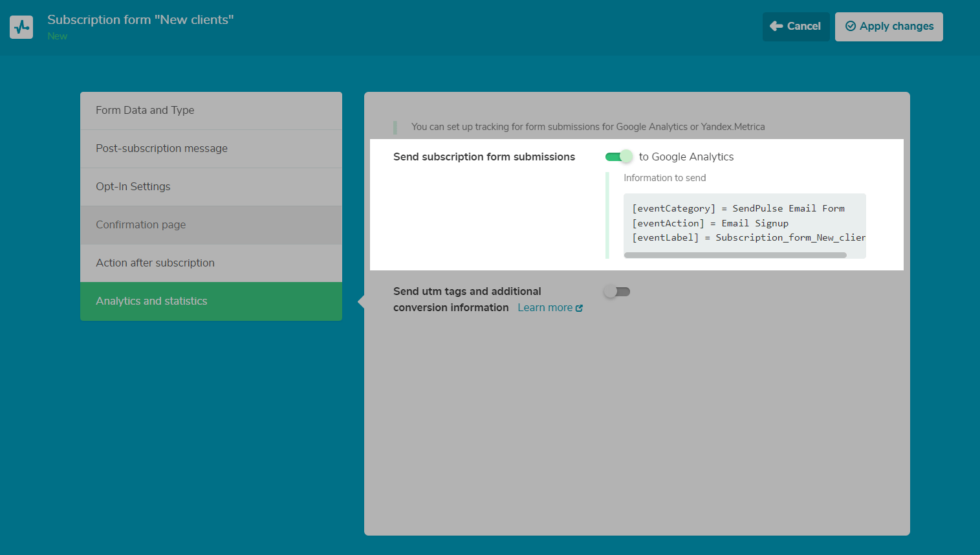Click the Apply changes button
The width and height of the screenshot is (980, 555).
tap(889, 27)
